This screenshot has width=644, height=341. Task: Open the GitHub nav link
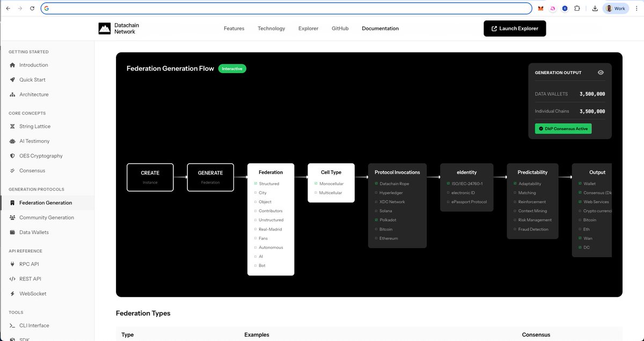pyautogui.click(x=340, y=28)
